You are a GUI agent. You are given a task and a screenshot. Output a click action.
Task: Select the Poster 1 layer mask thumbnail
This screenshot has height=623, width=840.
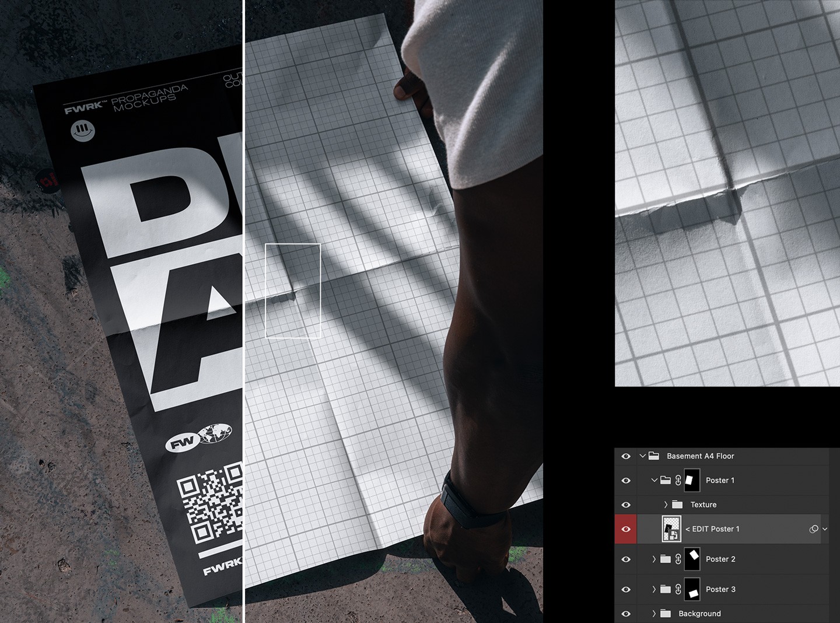point(691,480)
